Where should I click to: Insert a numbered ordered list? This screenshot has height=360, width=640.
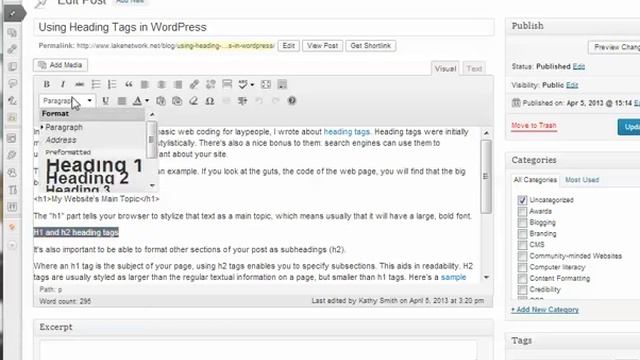[x=112, y=84]
